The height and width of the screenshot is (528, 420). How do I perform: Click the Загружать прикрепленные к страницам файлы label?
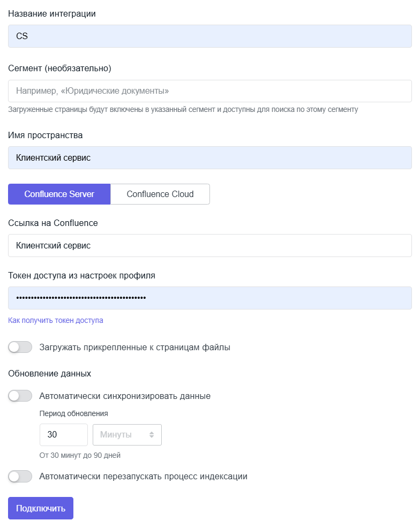134,347
